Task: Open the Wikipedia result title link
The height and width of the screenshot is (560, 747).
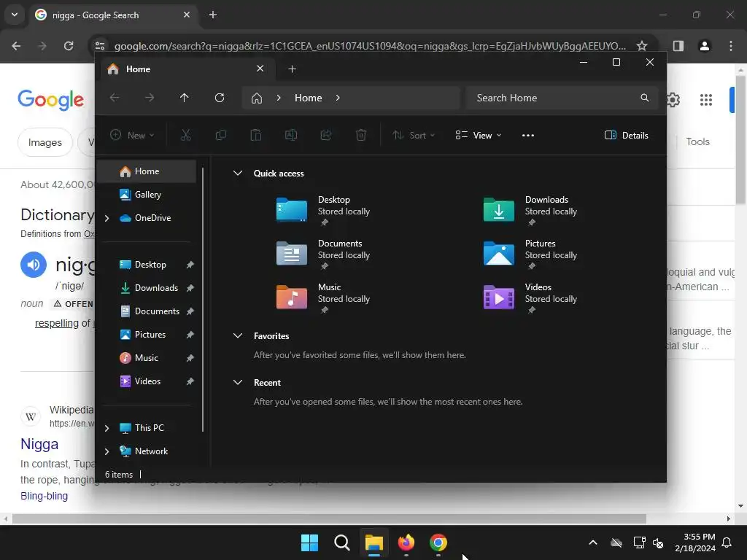Action: point(39,444)
